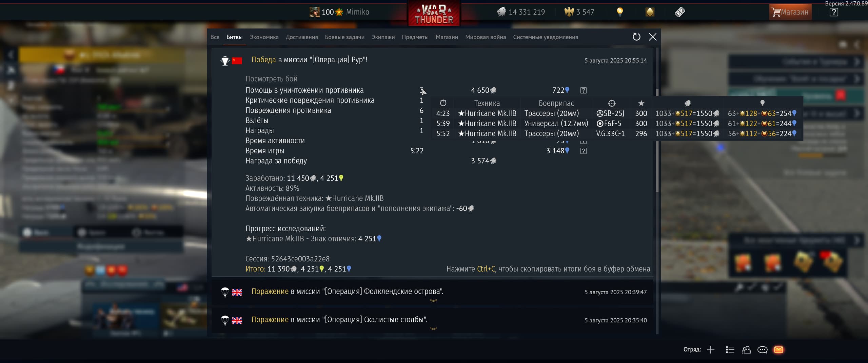The width and height of the screenshot is (868, 363).
Task: Open the Магазин shop button
Action: tap(790, 12)
